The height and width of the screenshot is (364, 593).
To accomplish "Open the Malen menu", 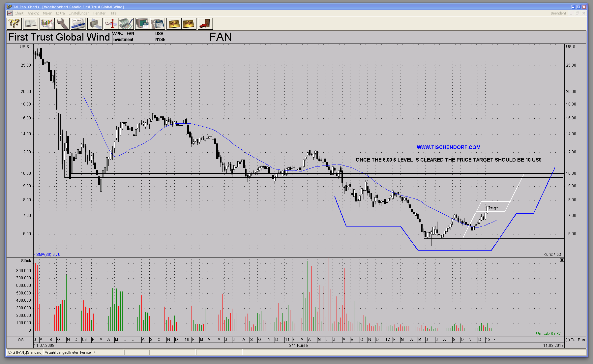I will pos(47,13).
